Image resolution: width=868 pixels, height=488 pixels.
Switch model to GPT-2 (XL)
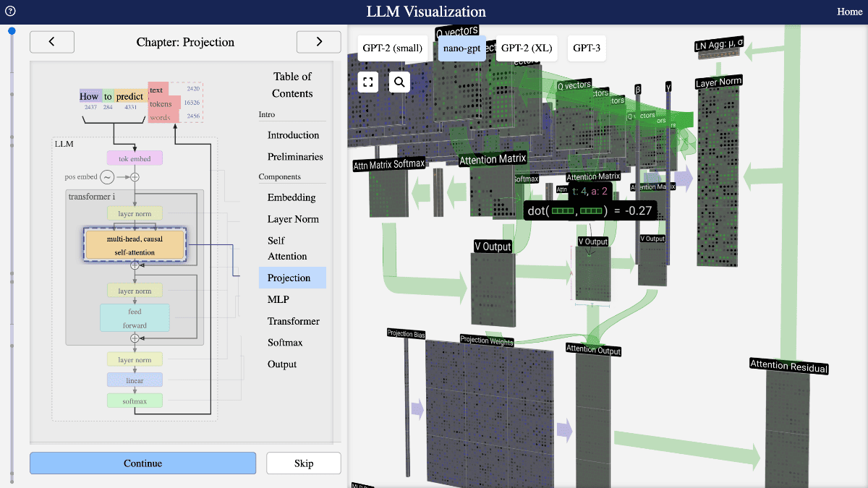526,48
